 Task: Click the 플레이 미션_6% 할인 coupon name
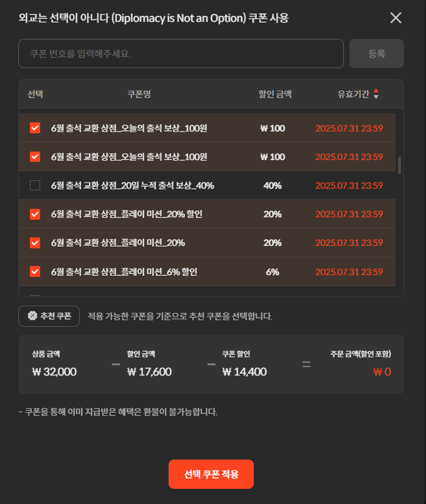(x=124, y=271)
